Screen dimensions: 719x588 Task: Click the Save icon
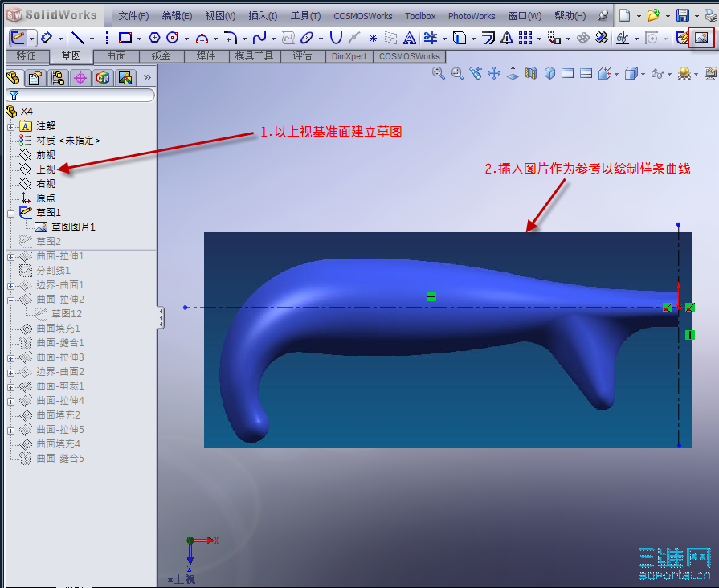pyautogui.click(x=683, y=15)
